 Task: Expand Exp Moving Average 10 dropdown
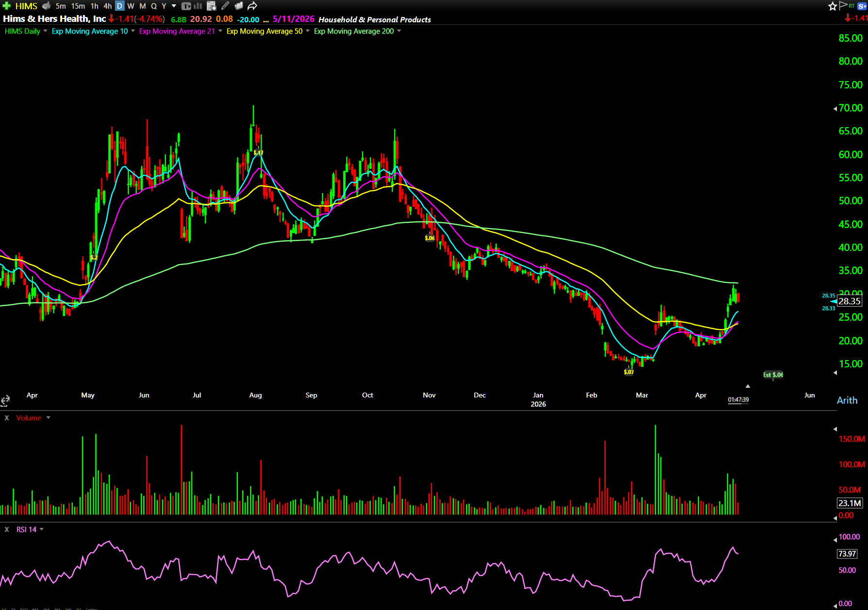(133, 31)
